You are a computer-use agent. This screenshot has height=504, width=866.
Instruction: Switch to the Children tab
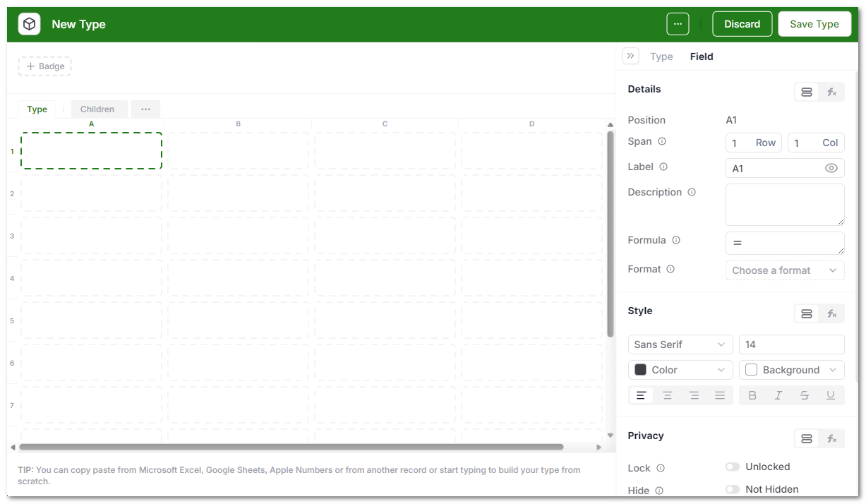(x=99, y=109)
